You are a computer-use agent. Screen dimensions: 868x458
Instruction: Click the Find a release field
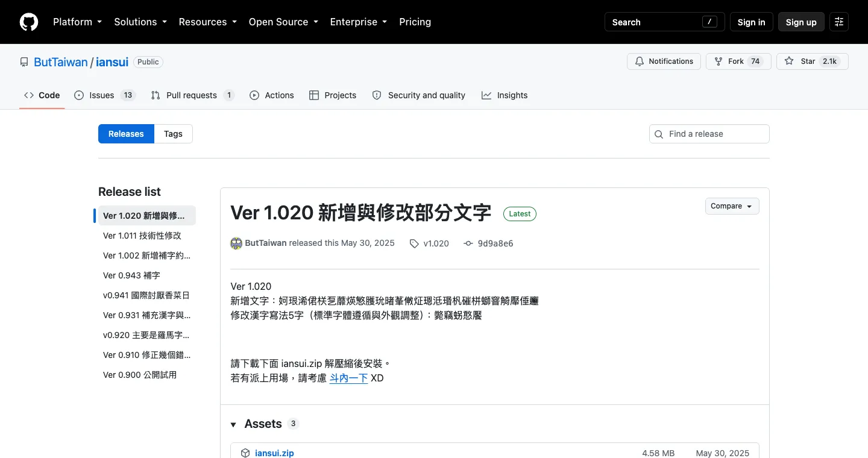709,134
